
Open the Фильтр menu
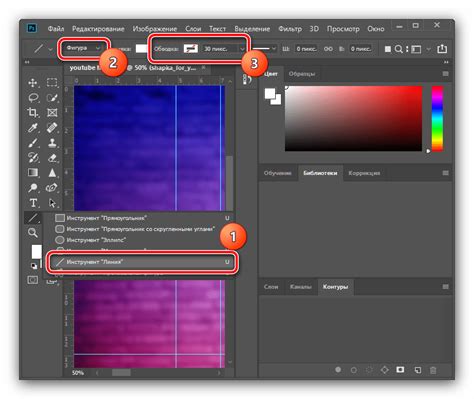(x=290, y=29)
